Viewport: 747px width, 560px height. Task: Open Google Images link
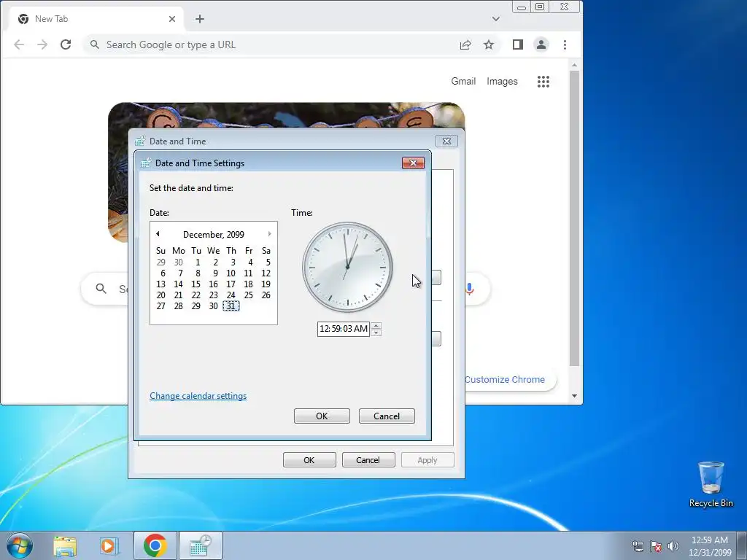(502, 82)
